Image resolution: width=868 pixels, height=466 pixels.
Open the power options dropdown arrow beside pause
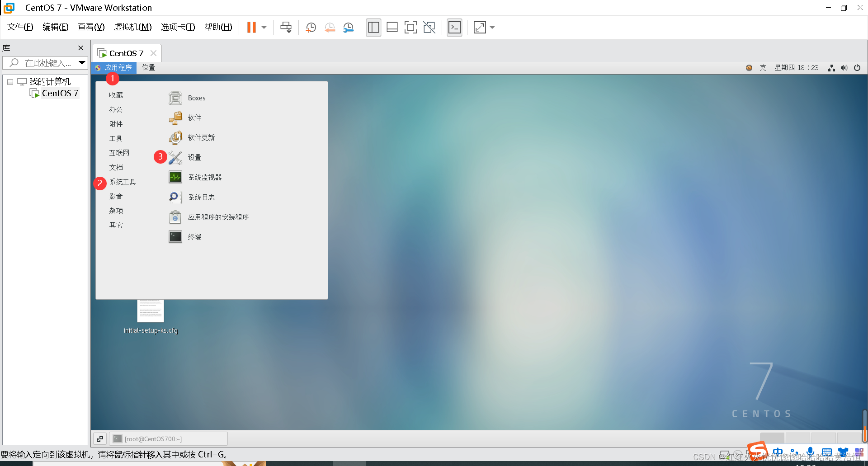pyautogui.click(x=264, y=28)
